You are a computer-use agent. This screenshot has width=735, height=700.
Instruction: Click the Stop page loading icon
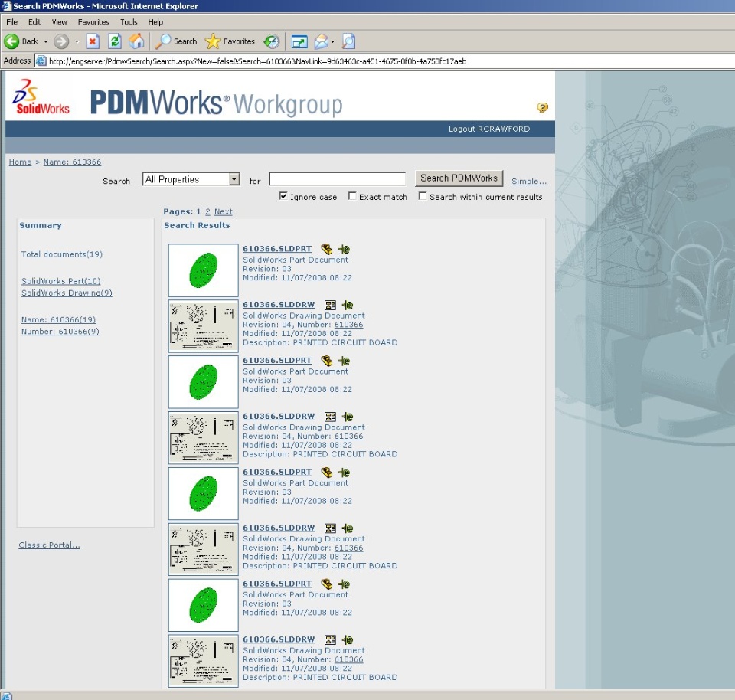[x=93, y=41]
